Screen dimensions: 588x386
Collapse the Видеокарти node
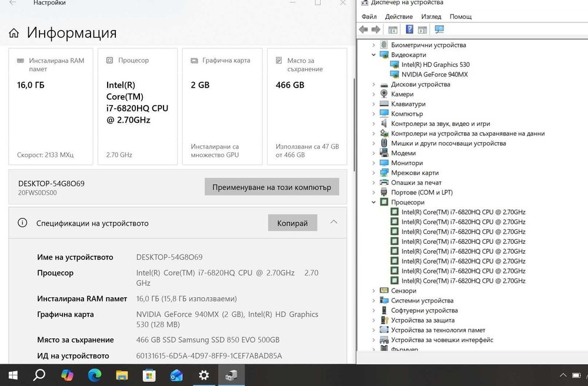point(373,55)
